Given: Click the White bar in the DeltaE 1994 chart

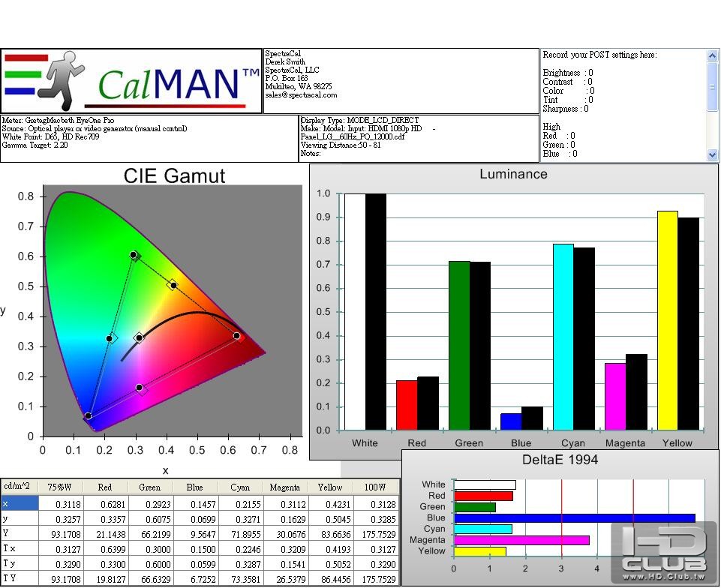Looking at the screenshot, I should tap(485, 485).
